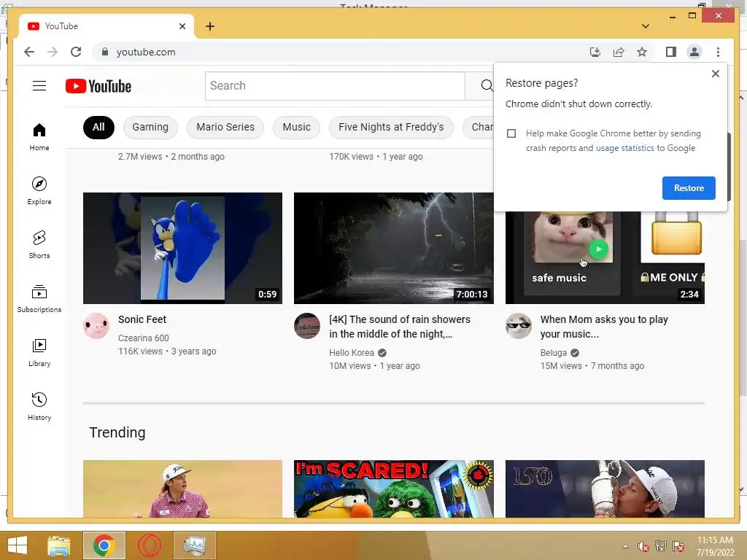Screen dimensions: 747x560
Task: Open Beluga channel name
Action: tap(553, 353)
